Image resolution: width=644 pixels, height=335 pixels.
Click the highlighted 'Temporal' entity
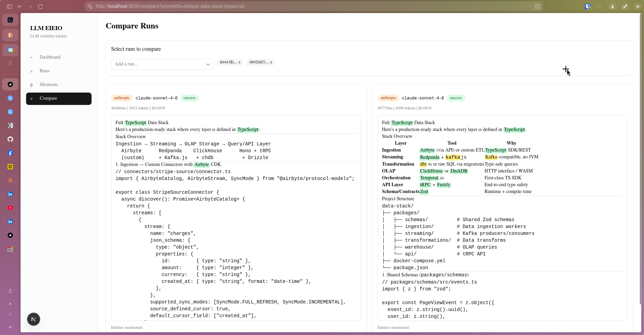click(429, 178)
